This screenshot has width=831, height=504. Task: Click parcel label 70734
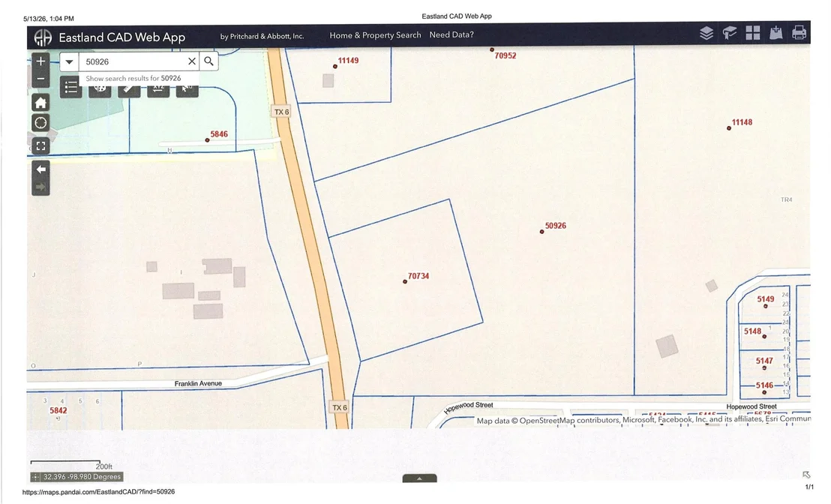click(x=418, y=276)
